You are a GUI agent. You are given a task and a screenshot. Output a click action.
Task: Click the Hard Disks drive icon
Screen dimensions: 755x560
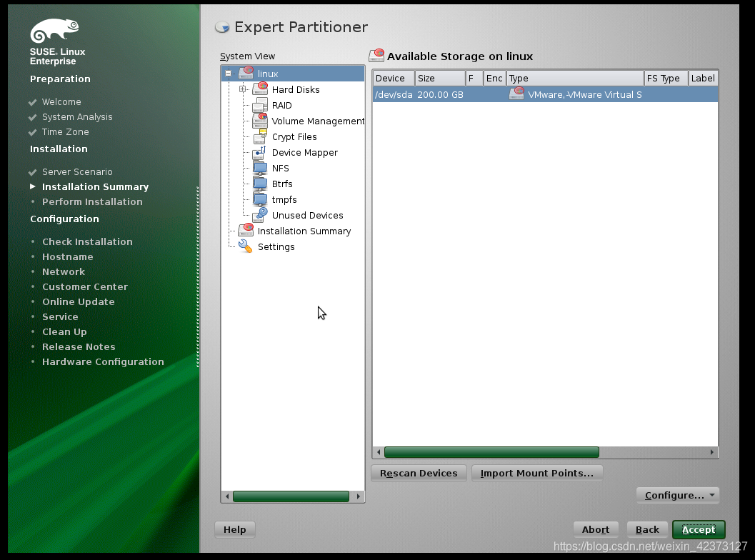(x=260, y=89)
